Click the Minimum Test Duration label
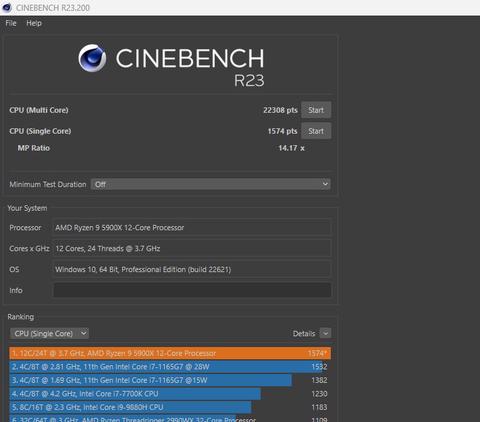Viewport: 480px width, 422px height. click(x=48, y=184)
